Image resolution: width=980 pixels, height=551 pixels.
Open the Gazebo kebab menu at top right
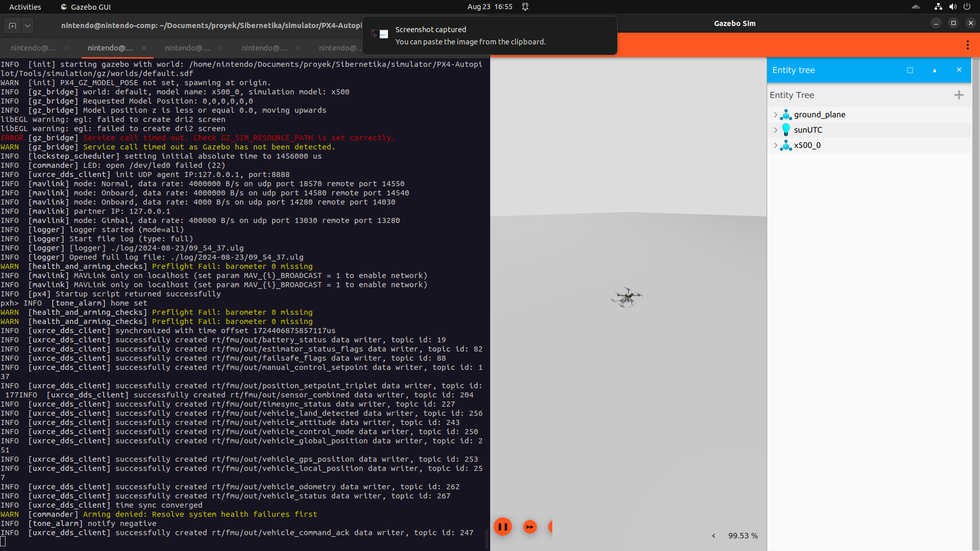[x=967, y=45]
